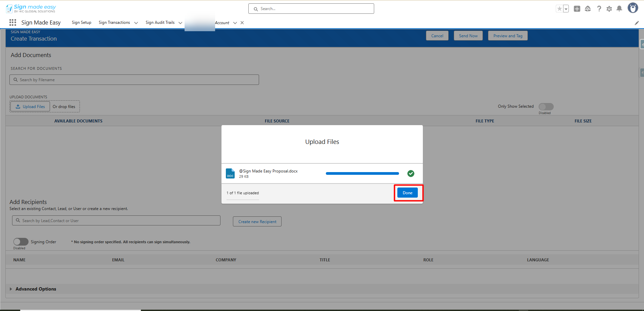Screen dimensions: 644x311
Task: Open the Sign Transactions tab
Action: pos(114,22)
